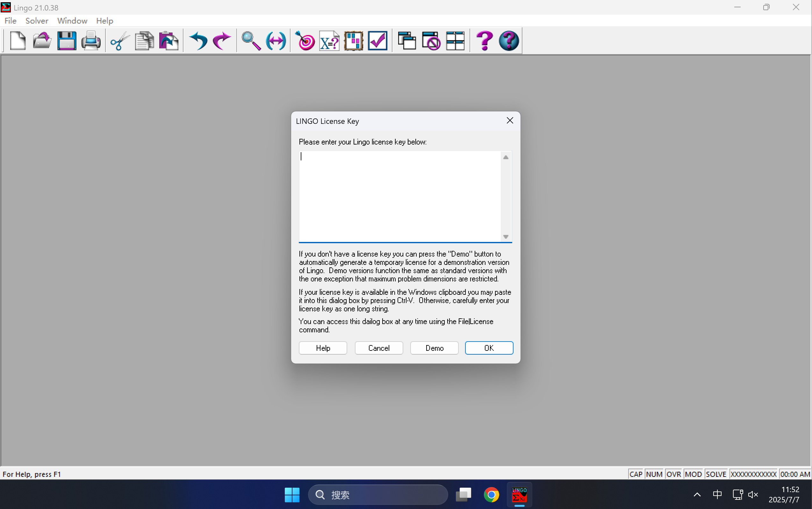The width and height of the screenshot is (812, 509).
Task: Open the File menu
Action: click(x=10, y=21)
